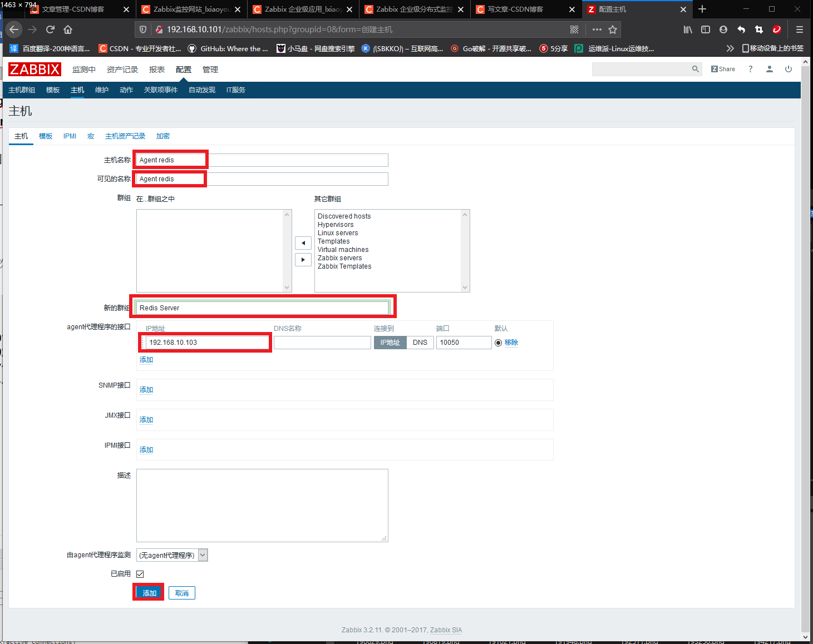
Task: Click the DNS名称 input field
Action: point(322,343)
